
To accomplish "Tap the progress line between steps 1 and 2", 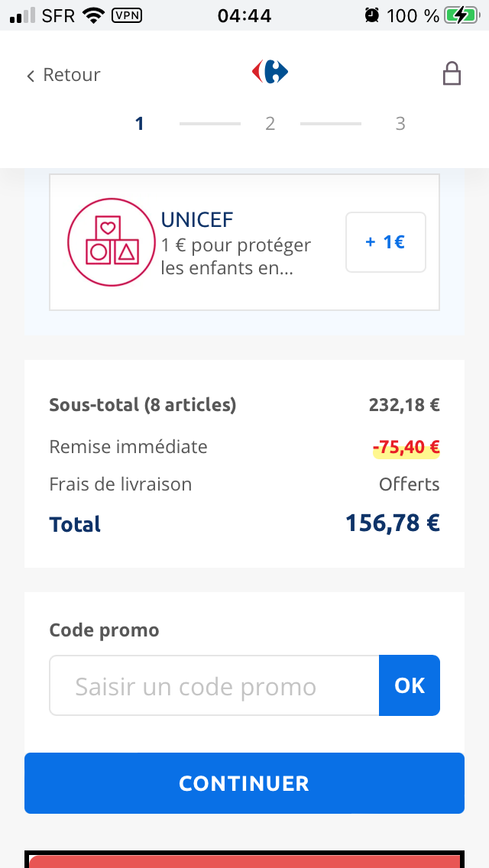I will pos(210,124).
